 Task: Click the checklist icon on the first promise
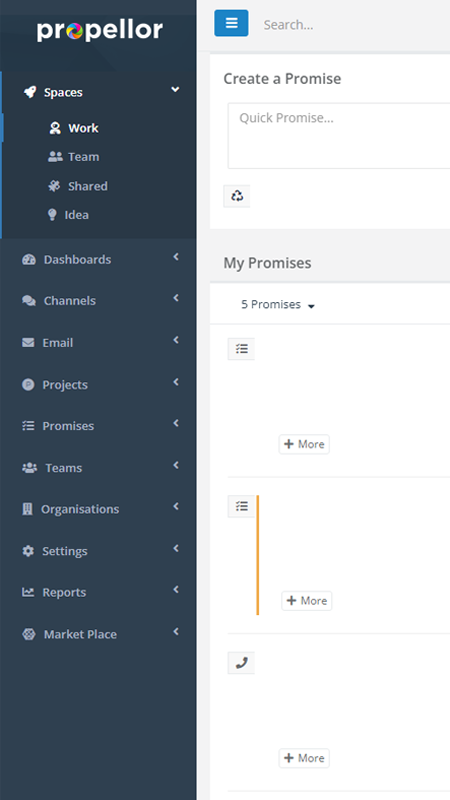pyautogui.click(x=241, y=349)
